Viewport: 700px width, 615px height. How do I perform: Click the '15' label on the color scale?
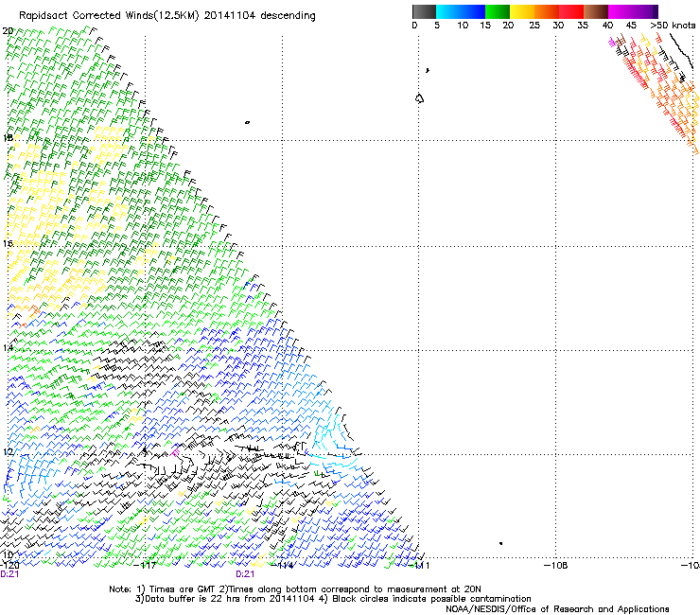pyautogui.click(x=485, y=26)
